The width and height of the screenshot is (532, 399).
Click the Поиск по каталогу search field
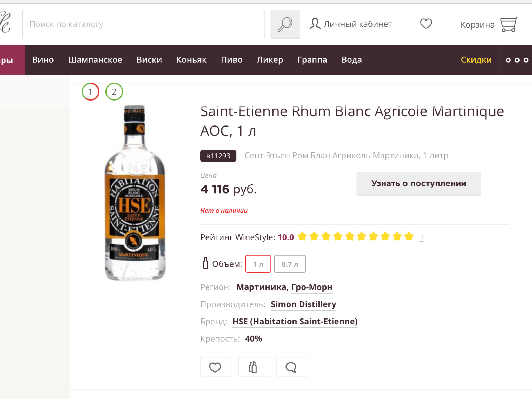coord(143,24)
